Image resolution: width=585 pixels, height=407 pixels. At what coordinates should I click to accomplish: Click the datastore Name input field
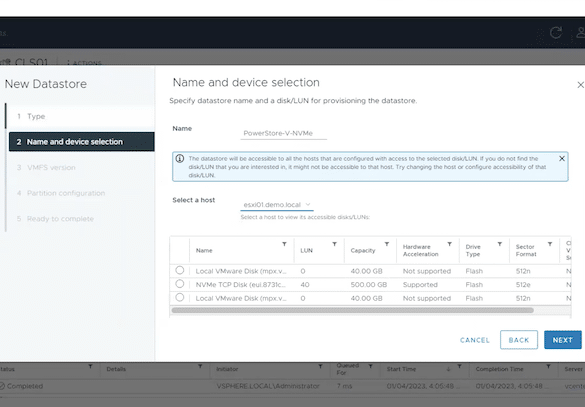(284, 133)
